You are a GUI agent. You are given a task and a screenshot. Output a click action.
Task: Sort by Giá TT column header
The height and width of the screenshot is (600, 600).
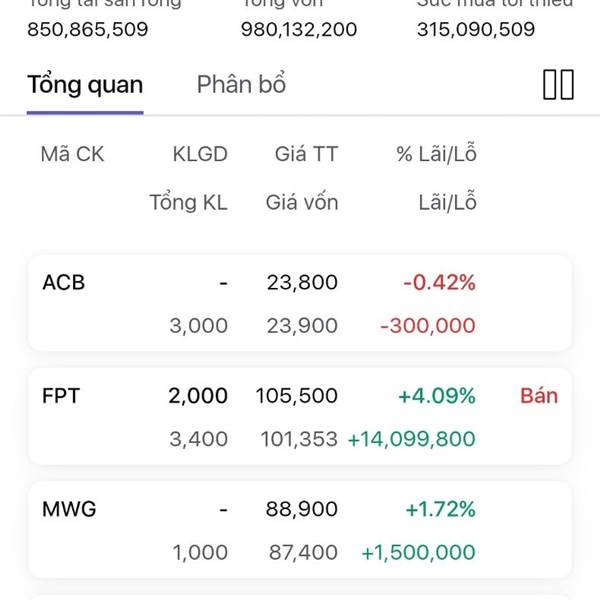click(306, 154)
